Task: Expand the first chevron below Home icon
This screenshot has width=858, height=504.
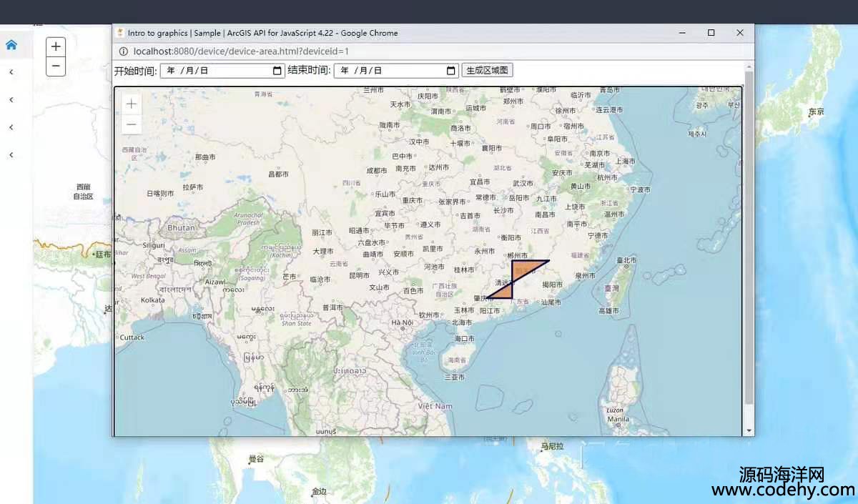Action: (11, 72)
